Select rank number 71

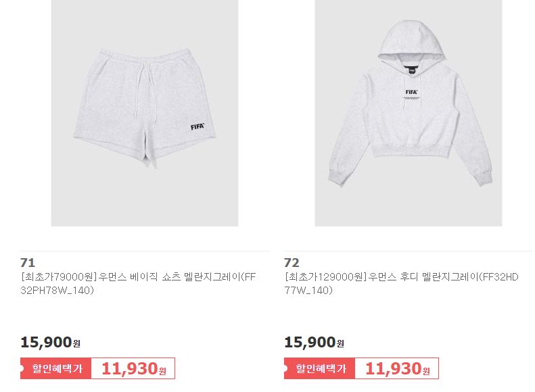tap(28, 263)
